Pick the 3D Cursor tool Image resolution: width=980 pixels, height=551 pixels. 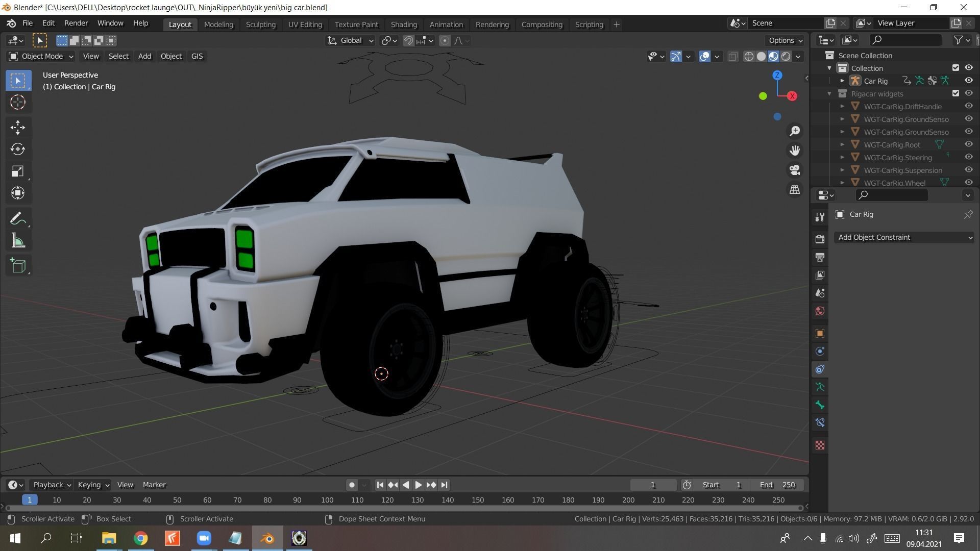click(18, 102)
